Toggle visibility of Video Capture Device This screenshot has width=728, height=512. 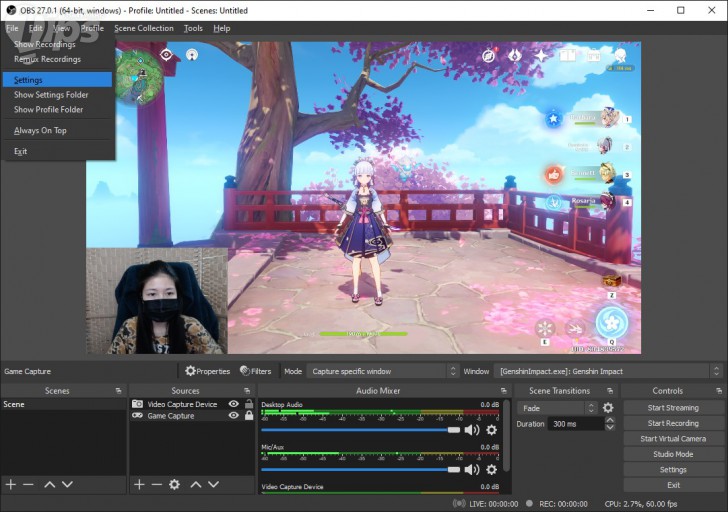coord(234,404)
